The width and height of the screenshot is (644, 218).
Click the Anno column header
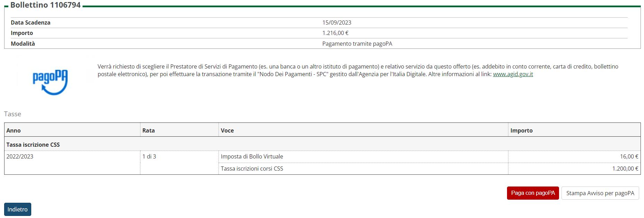[x=14, y=130]
